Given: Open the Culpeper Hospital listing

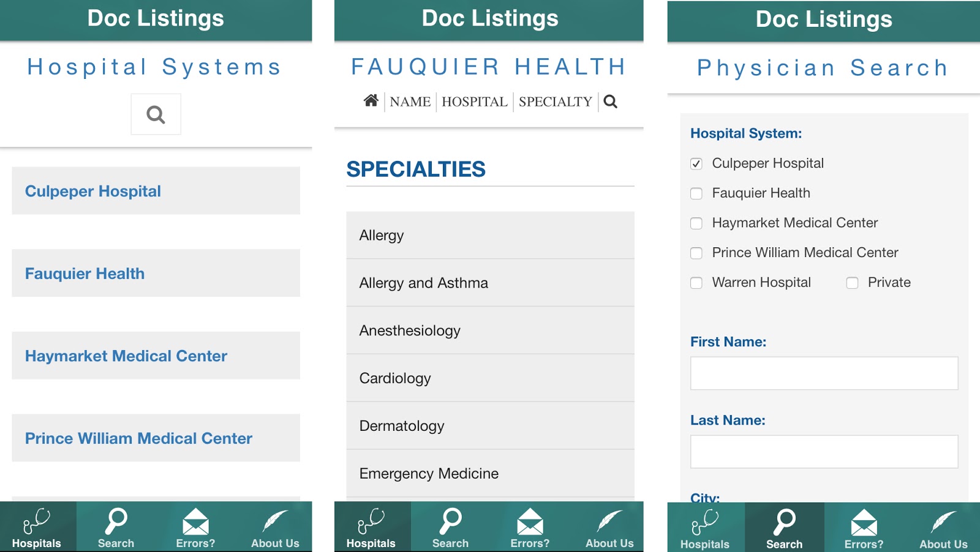Looking at the screenshot, I should [92, 190].
